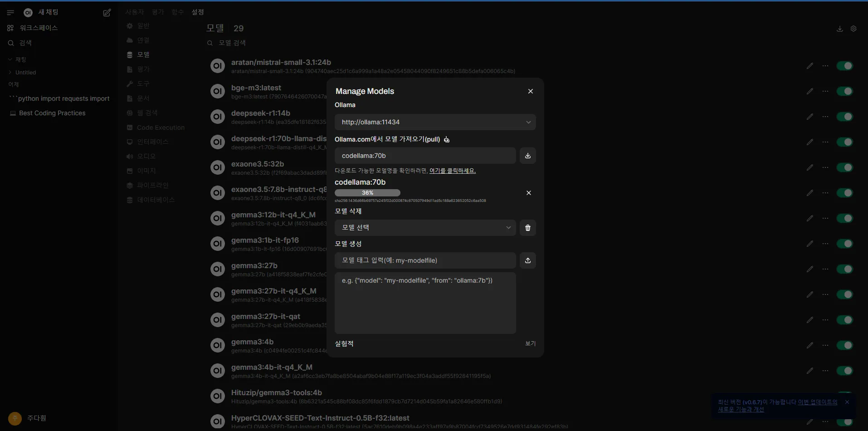The width and height of the screenshot is (868, 431).
Task: Expand the model select dropdown for deletion
Action: click(425, 228)
